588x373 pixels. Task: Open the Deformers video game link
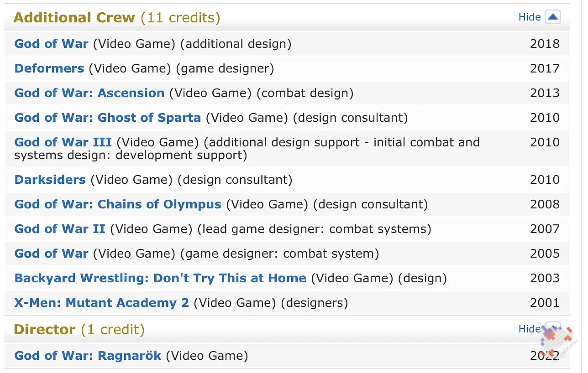point(49,68)
